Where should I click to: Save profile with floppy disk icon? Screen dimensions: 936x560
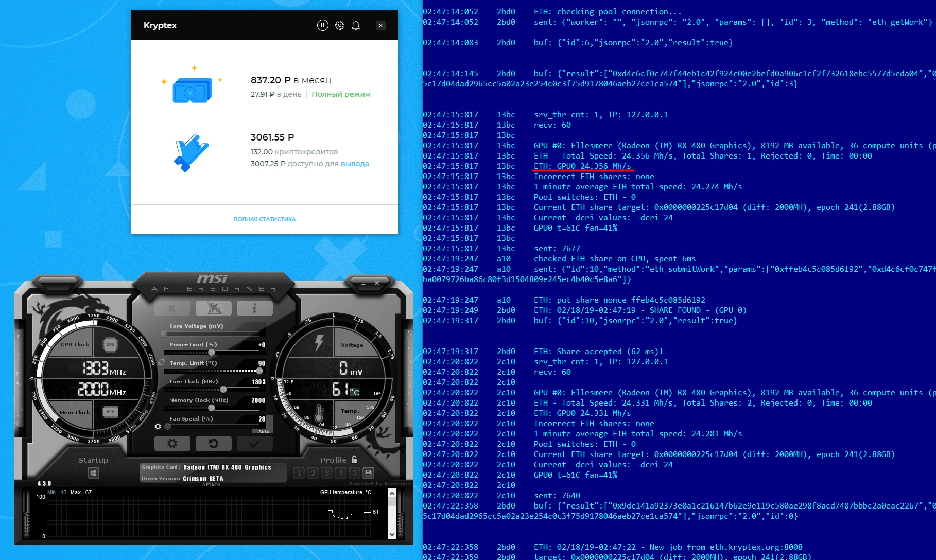(x=368, y=473)
